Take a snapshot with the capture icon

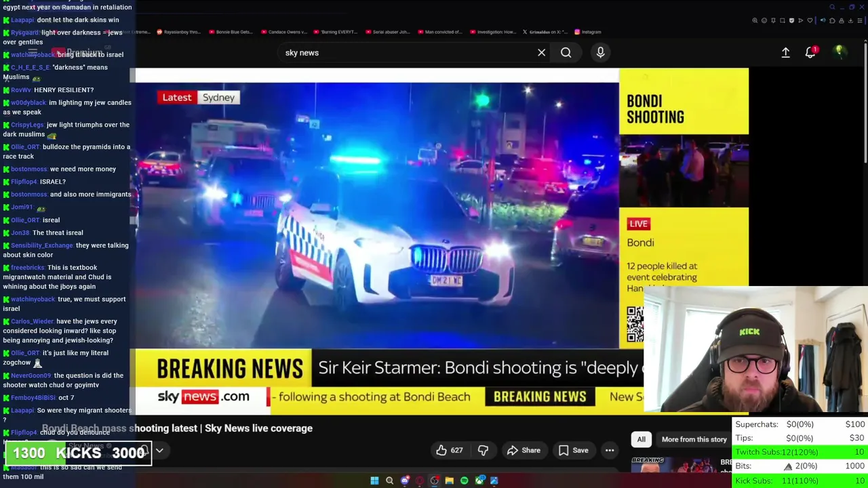(782, 20)
